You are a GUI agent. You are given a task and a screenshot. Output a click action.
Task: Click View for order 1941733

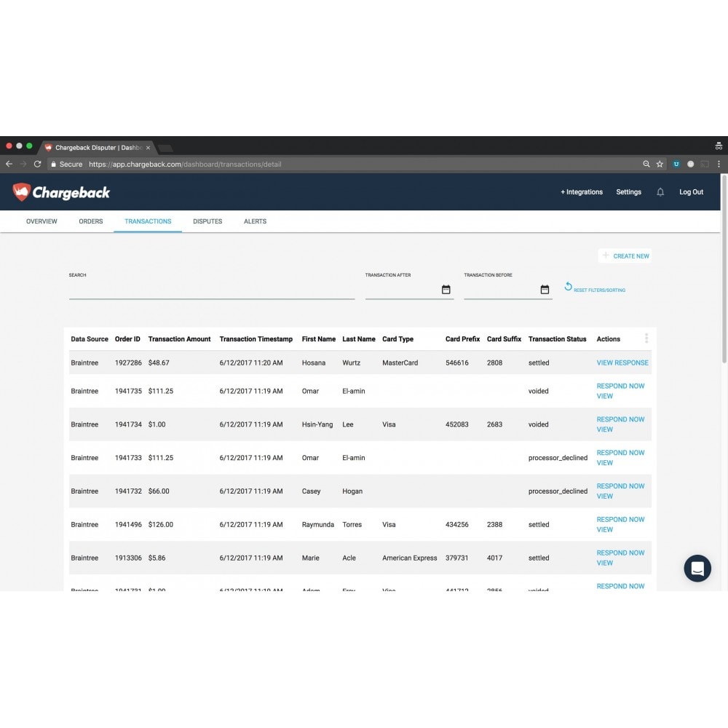[604, 463]
